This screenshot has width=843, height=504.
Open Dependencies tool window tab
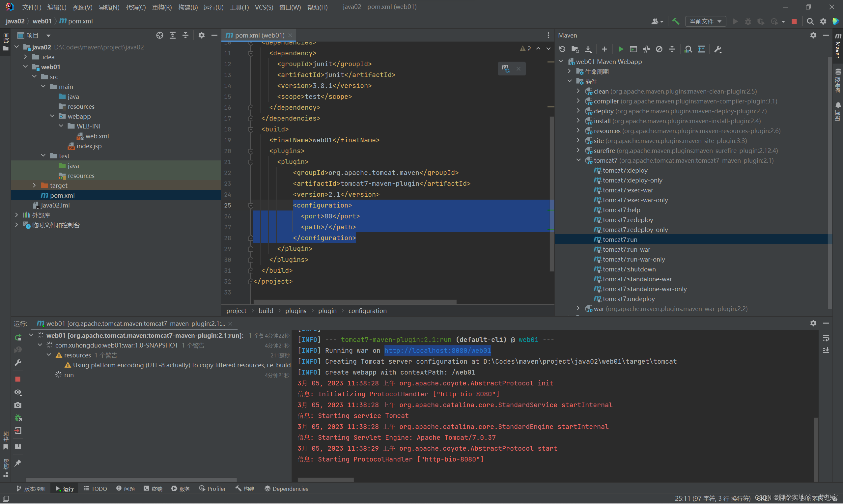pos(286,489)
